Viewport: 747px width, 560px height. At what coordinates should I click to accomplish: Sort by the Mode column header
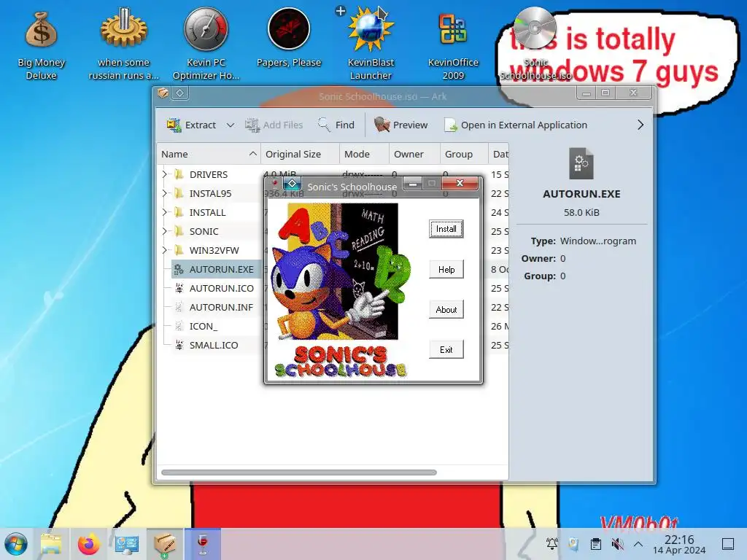[364, 154]
